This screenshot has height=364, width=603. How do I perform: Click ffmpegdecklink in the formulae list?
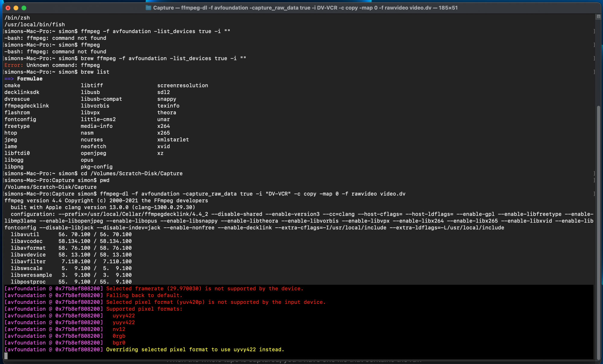[x=27, y=106]
